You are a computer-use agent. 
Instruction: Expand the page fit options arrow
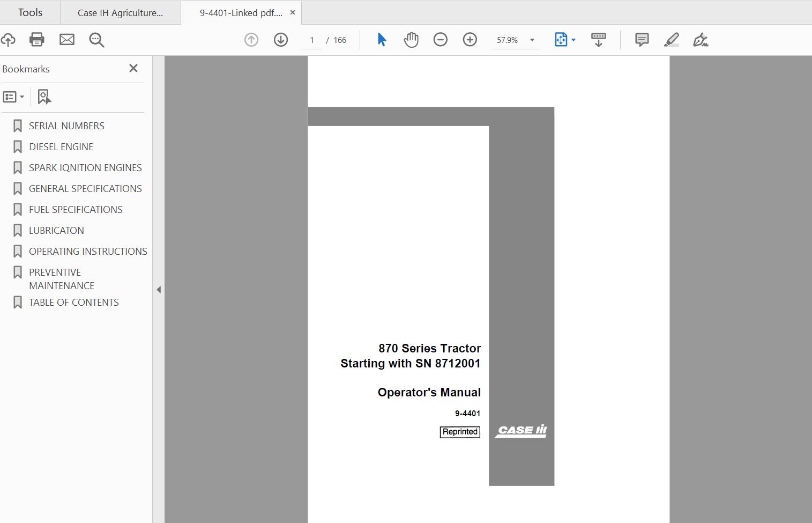pyautogui.click(x=573, y=40)
